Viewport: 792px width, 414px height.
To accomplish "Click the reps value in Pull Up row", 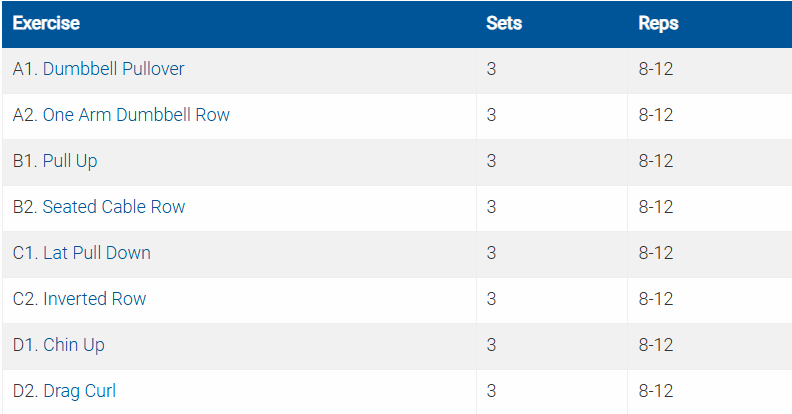I will point(656,161).
